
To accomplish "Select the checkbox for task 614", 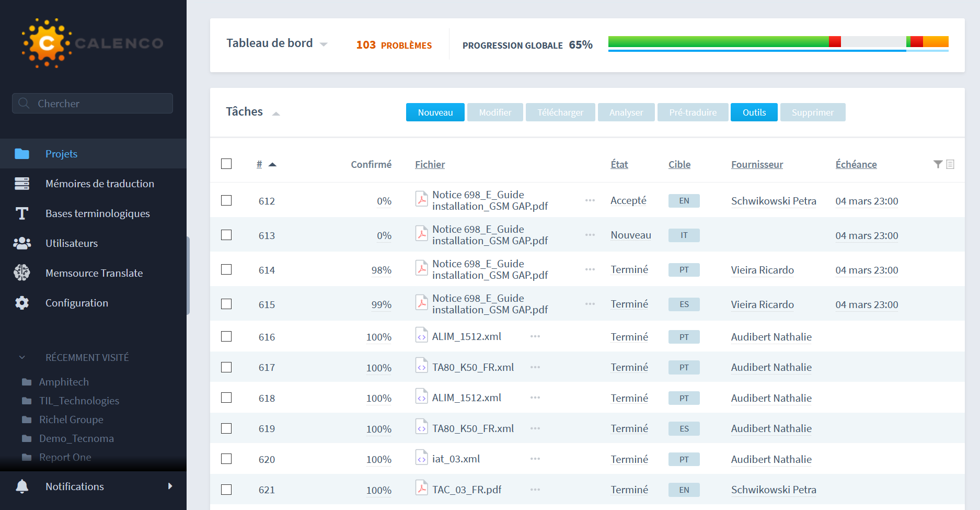I will click(x=226, y=269).
